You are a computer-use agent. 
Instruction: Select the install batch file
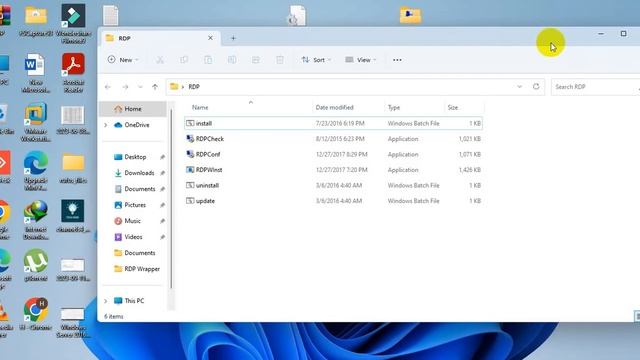(x=333, y=123)
